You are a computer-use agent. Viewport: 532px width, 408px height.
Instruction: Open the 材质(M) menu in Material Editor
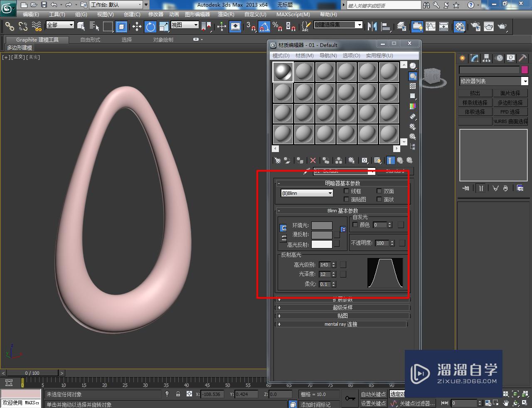coord(304,55)
